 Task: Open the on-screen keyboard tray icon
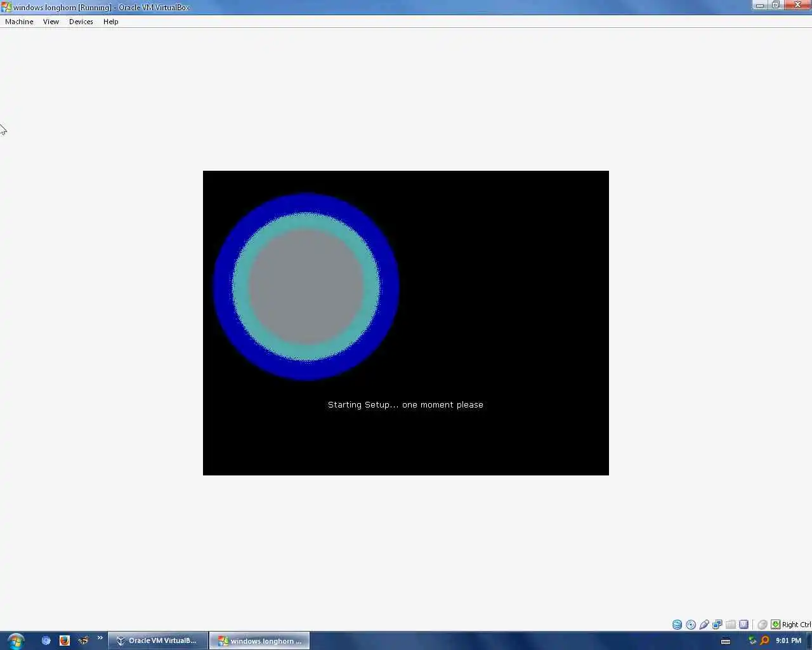point(726,641)
